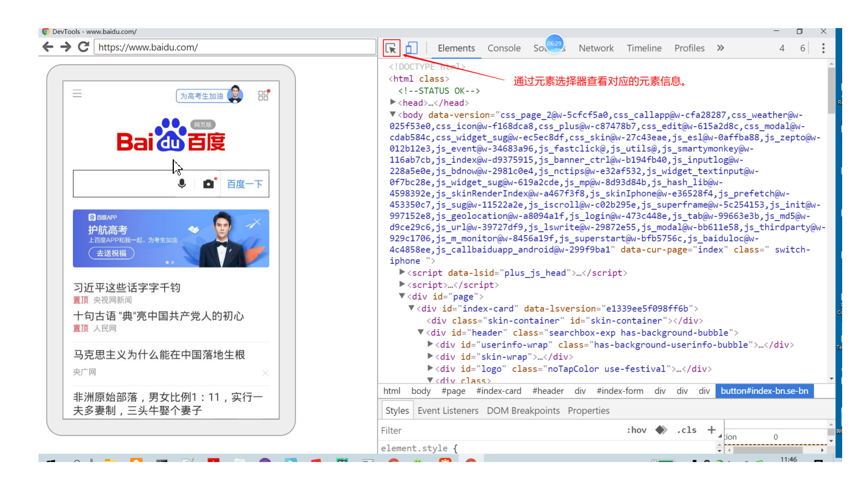Select the STATUS OK comment line
The width and height of the screenshot is (868, 489).
click(439, 91)
